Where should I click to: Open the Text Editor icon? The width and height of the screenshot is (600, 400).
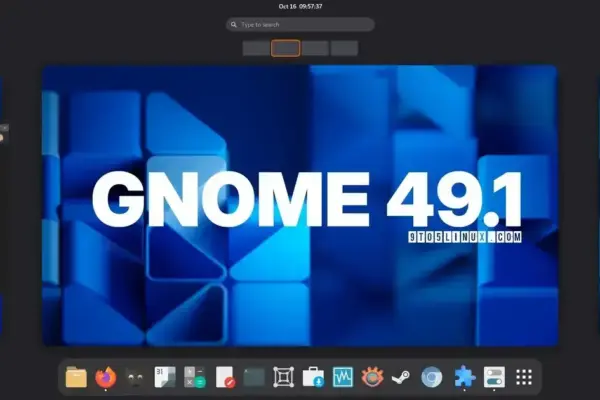click(225, 377)
